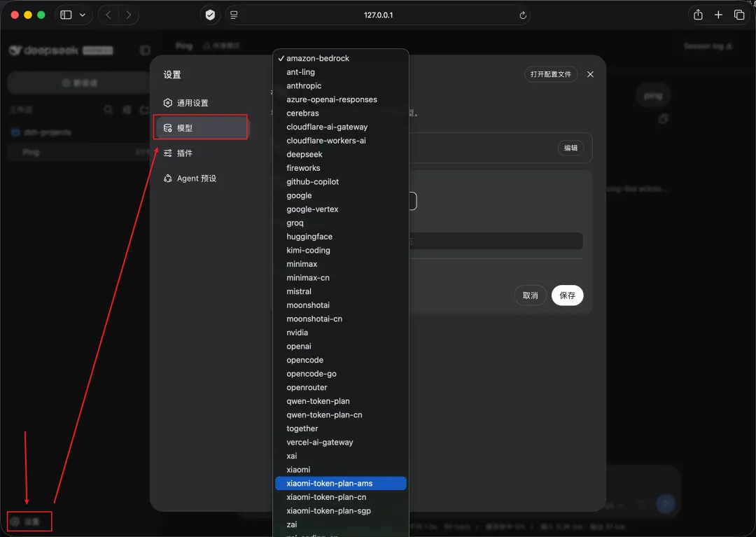Viewport: 756px width, 537px height.
Task: Click the 编辑 edit button
Action: pos(571,148)
